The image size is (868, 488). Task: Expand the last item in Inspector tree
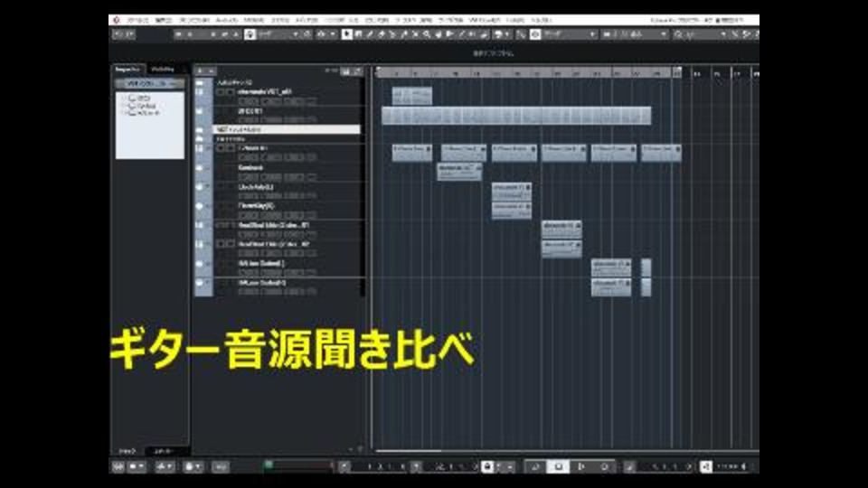(125, 113)
